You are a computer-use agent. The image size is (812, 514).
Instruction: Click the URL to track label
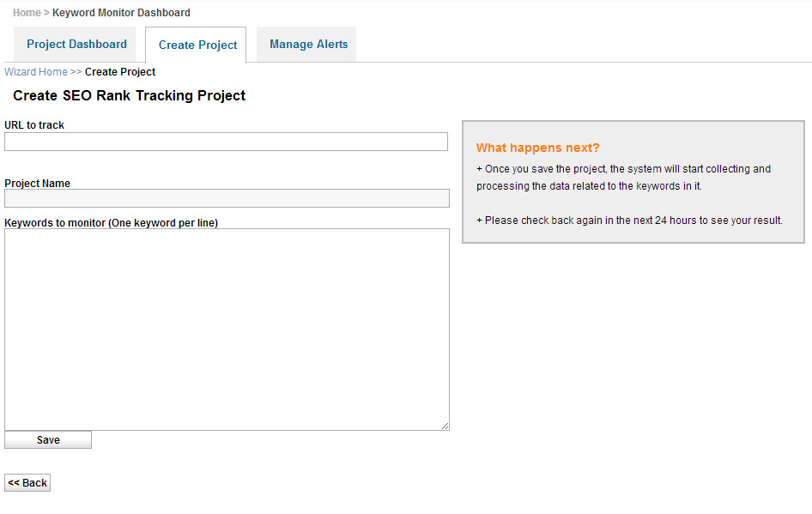(x=34, y=125)
